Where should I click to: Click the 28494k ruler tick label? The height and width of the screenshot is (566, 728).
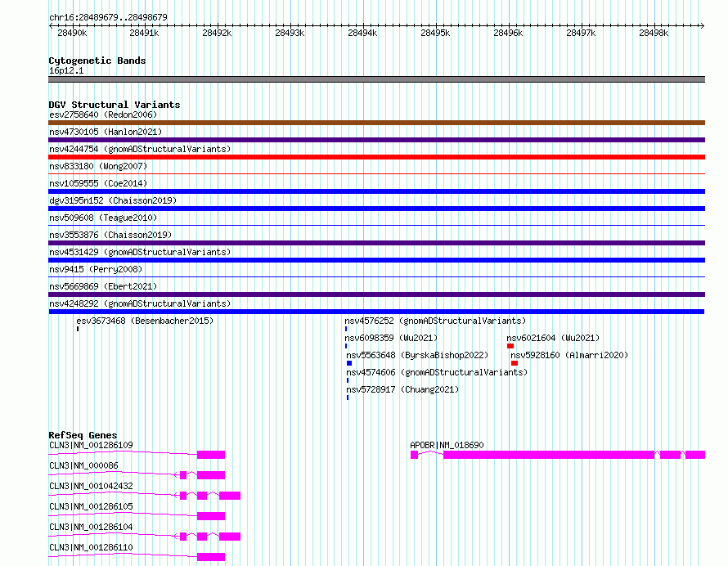click(362, 33)
